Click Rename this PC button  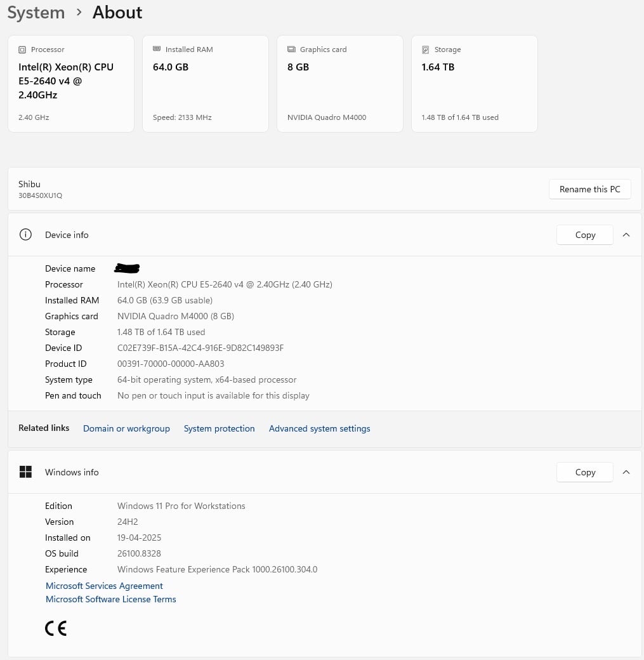tap(589, 189)
